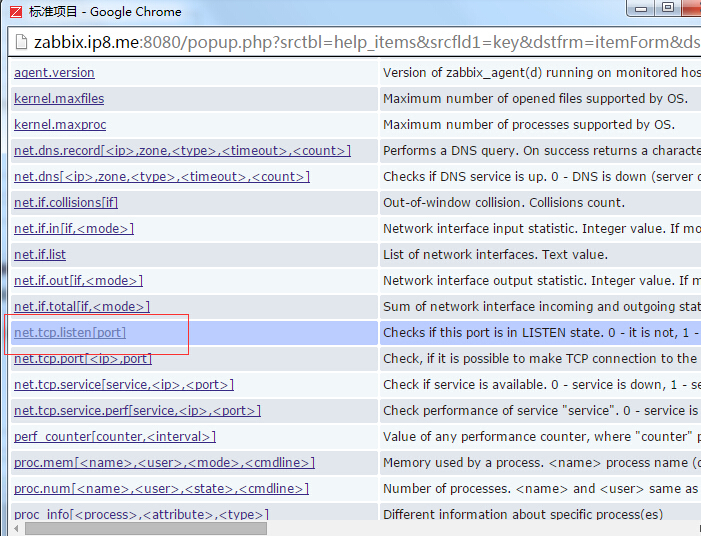701x536 pixels.
Task: Click 'Network interface input statistic' description
Action: [x=542, y=228]
